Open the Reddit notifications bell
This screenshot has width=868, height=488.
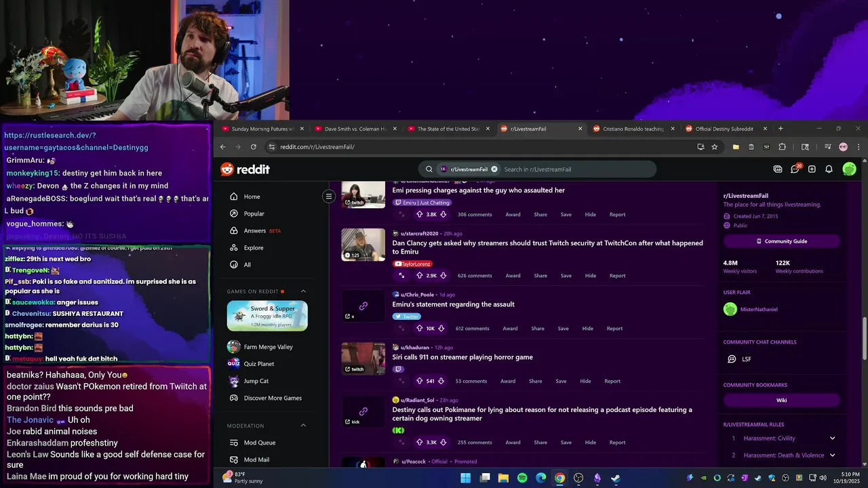click(829, 169)
